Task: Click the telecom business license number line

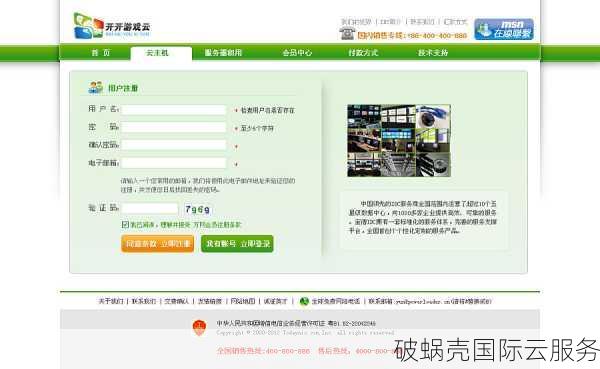Action: (296, 324)
